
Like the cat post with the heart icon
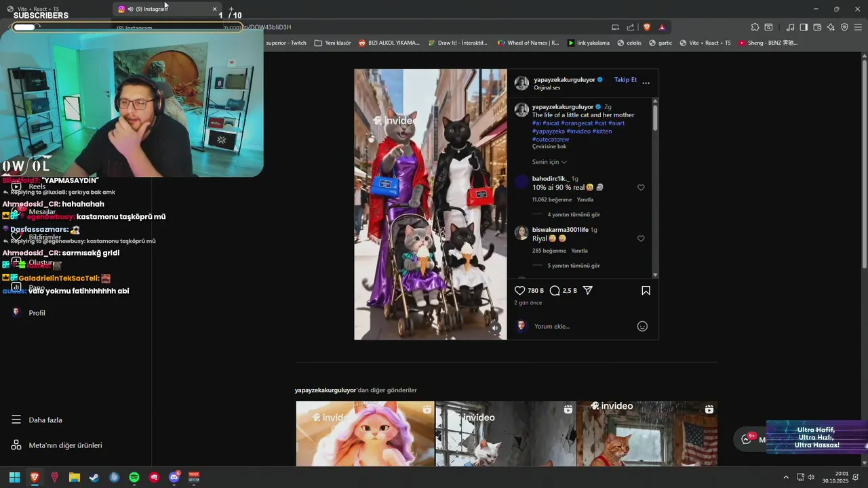pyautogui.click(x=520, y=290)
